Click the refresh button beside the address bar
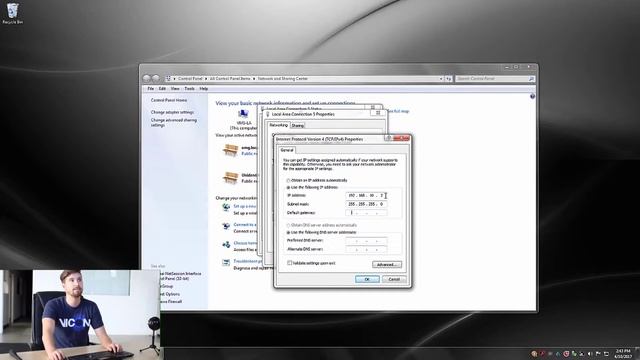This screenshot has height=360, width=640. click(449, 78)
